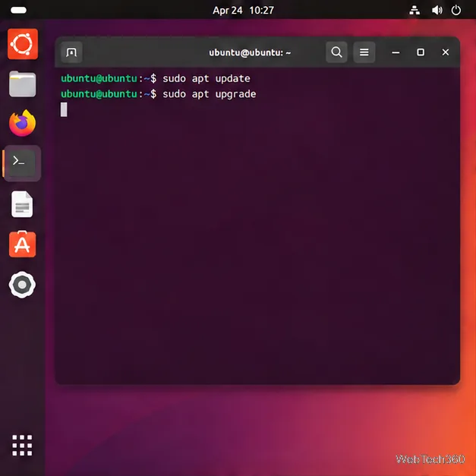Viewport: 476px width, 476px height.
Task: Open the terminal hamburger menu
Action: pos(364,52)
